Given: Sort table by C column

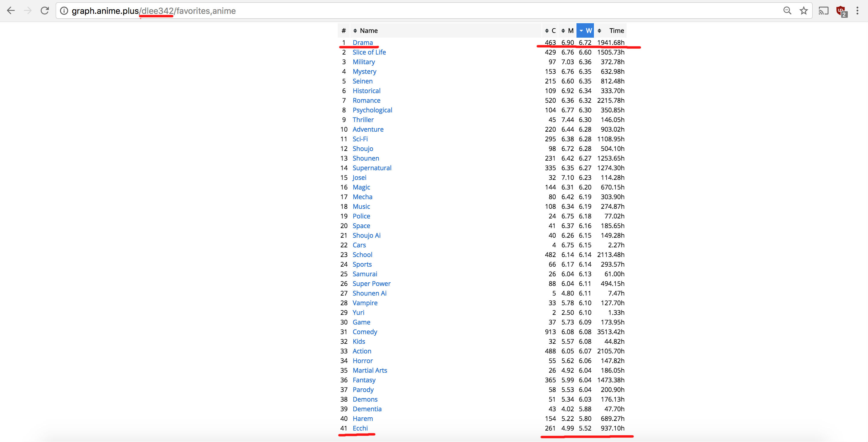Looking at the screenshot, I should click(x=550, y=31).
